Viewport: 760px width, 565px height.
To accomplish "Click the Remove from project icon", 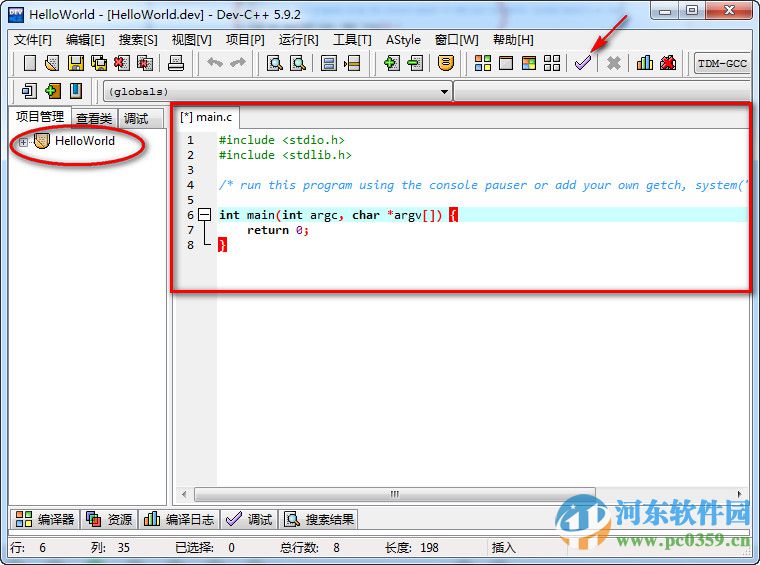I will pos(415,63).
